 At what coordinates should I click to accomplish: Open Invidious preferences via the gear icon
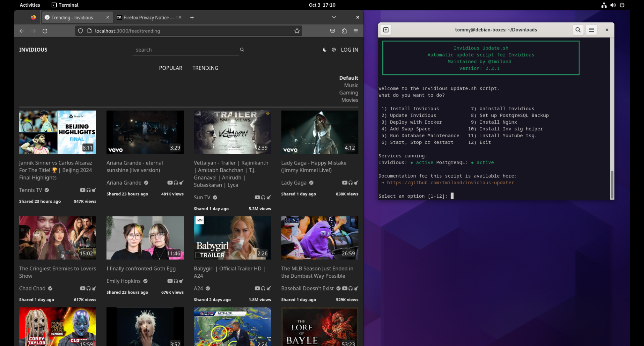(334, 50)
